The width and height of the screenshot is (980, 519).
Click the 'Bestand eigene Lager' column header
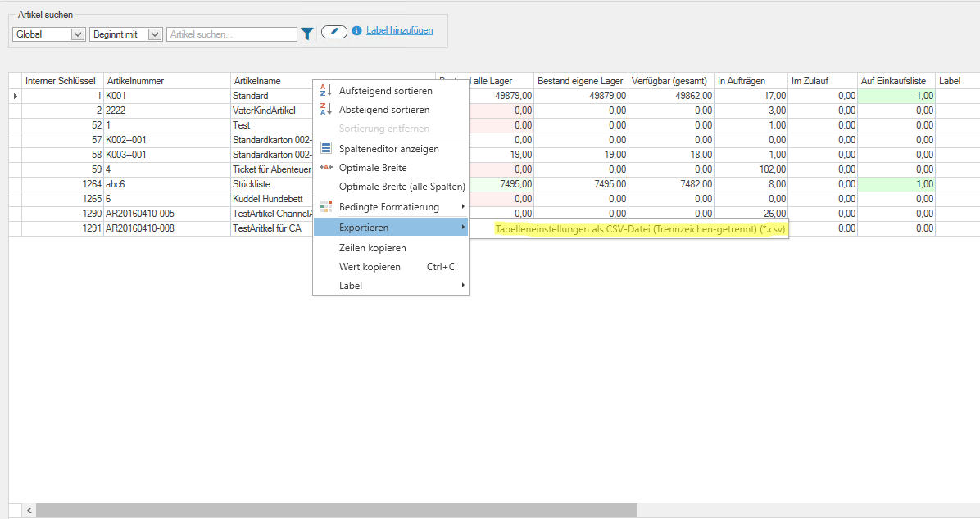[x=581, y=80]
